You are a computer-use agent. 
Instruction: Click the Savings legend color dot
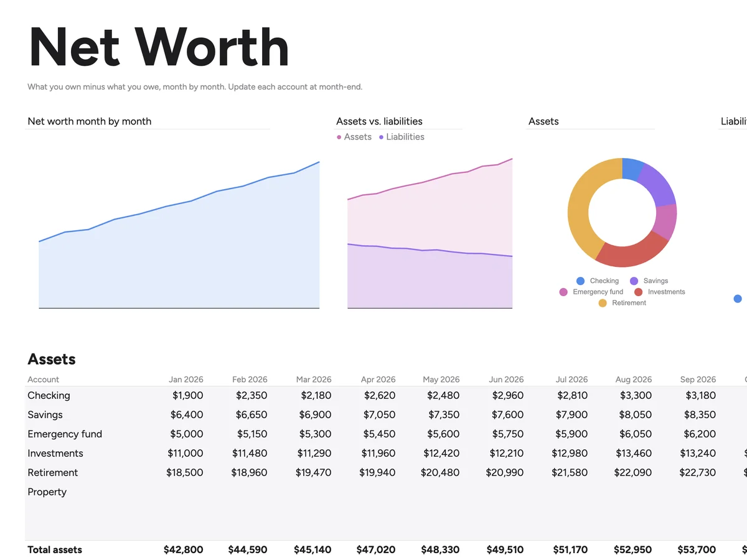tap(634, 281)
